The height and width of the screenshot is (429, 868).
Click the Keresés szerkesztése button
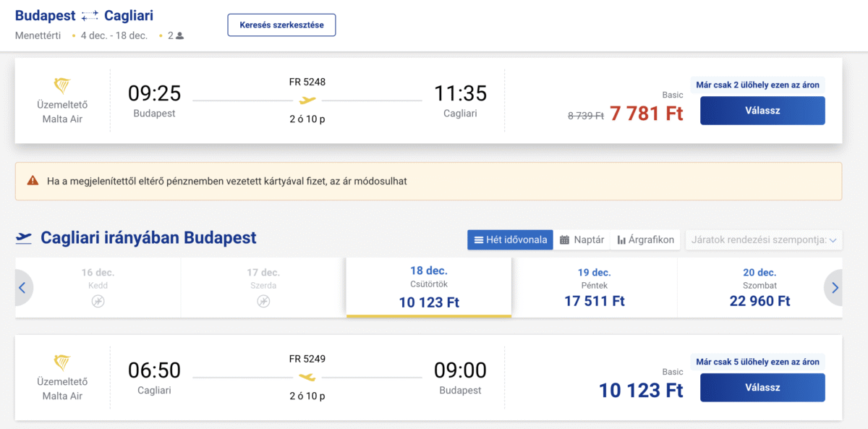tap(281, 25)
